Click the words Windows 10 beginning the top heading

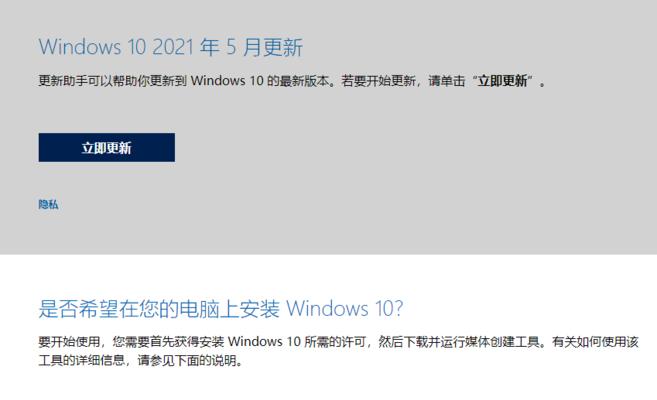[x=92, y=47]
